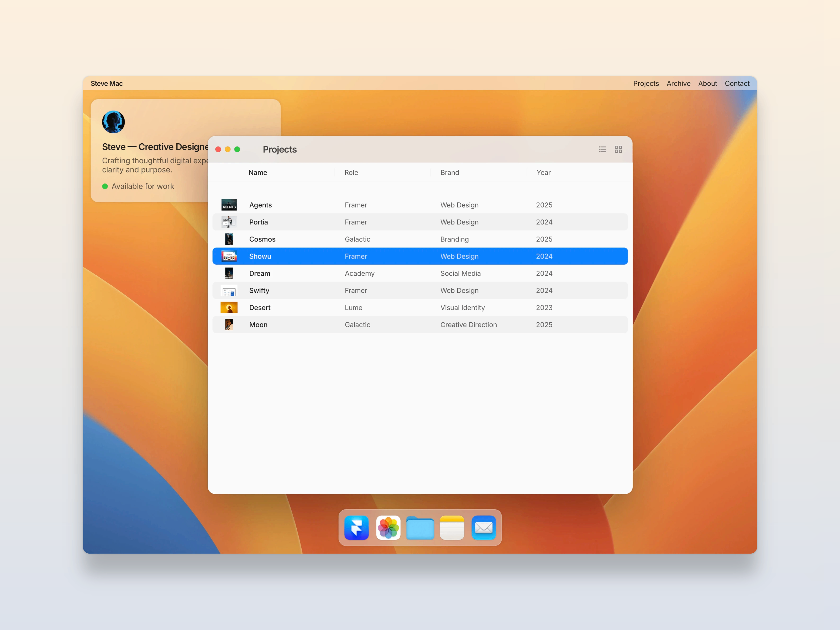Switch Projects window to grid view
Viewport: 840px width, 630px height.
click(618, 149)
